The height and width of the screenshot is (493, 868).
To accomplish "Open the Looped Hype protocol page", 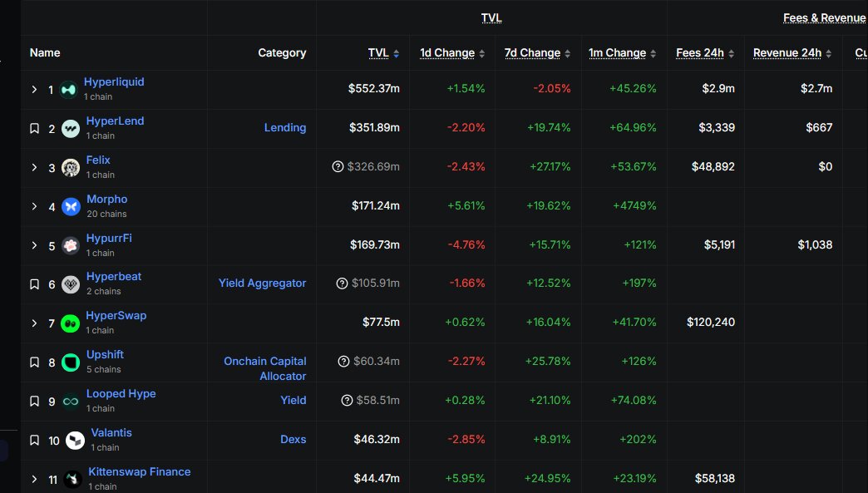I will (121, 393).
